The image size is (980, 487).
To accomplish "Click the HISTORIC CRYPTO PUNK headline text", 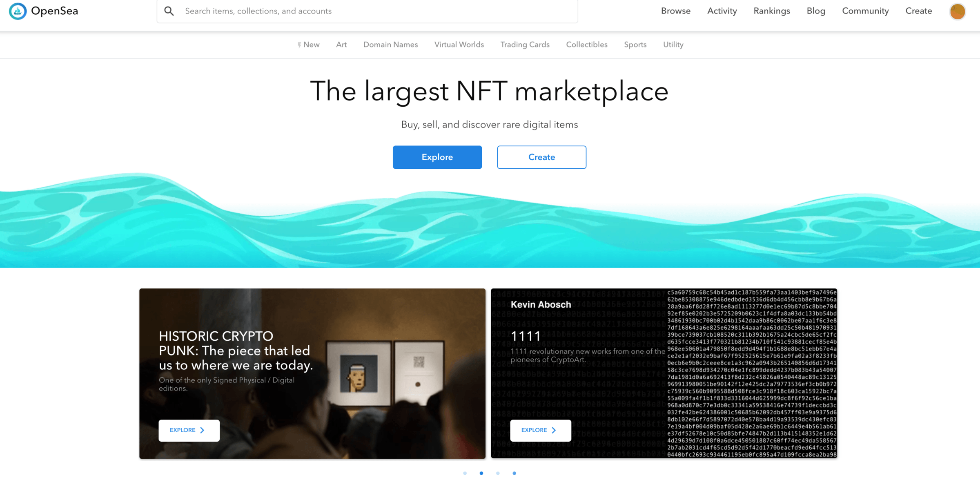I will click(236, 351).
